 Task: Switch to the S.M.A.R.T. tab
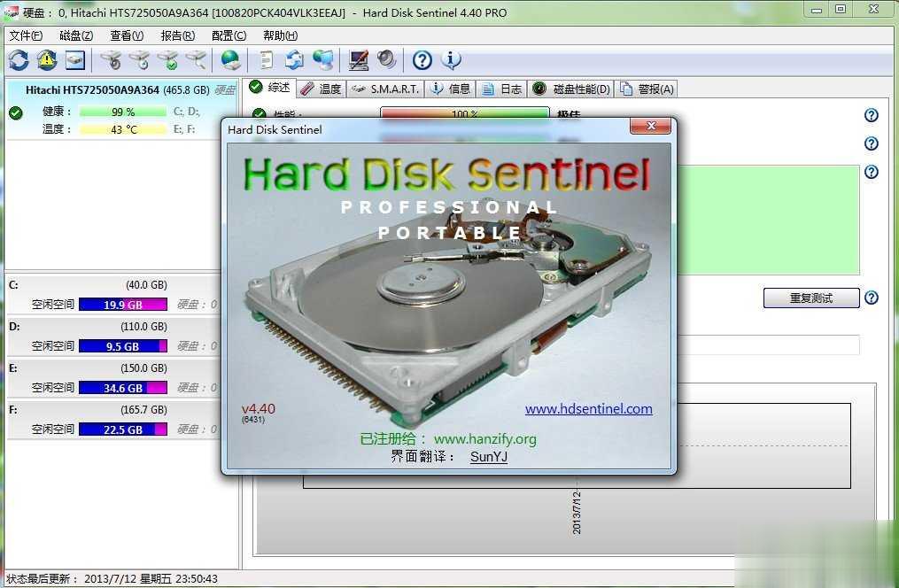coord(385,89)
